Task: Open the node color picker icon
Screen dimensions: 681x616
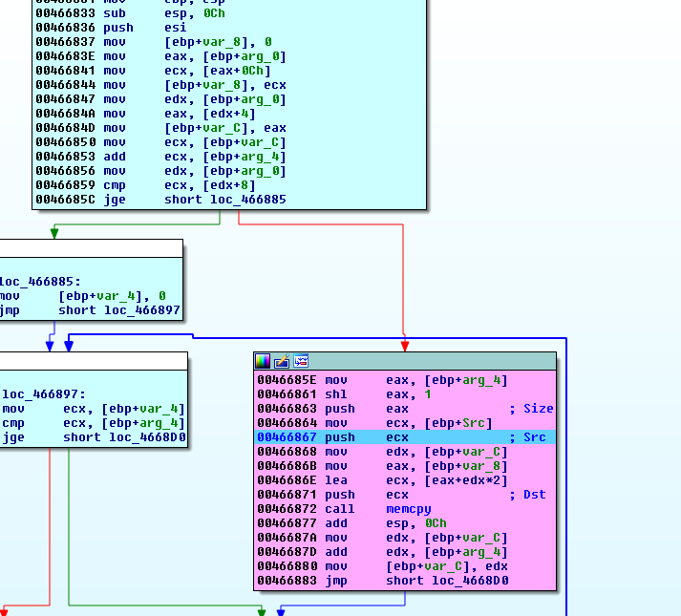Action: 263,361
